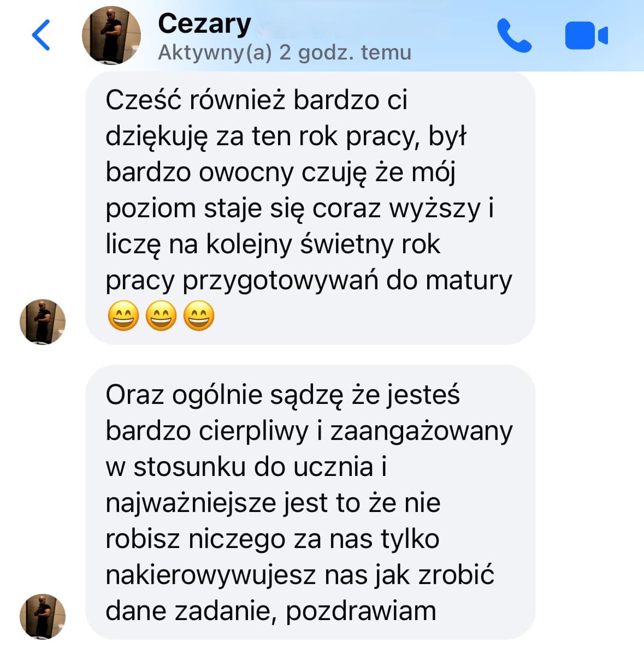Click the word "matury" in the first message
This screenshot has height=655, width=644.
click(469, 281)
